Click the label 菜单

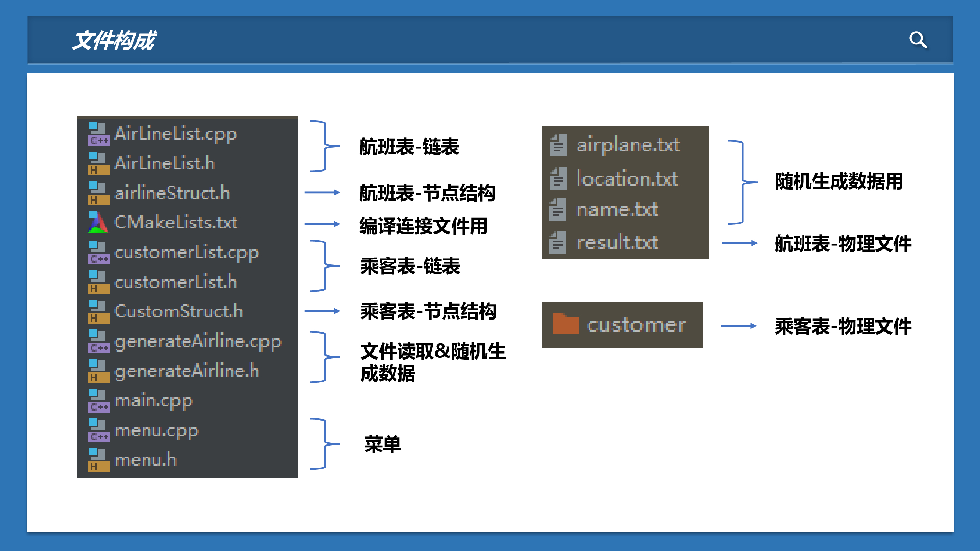383,444
